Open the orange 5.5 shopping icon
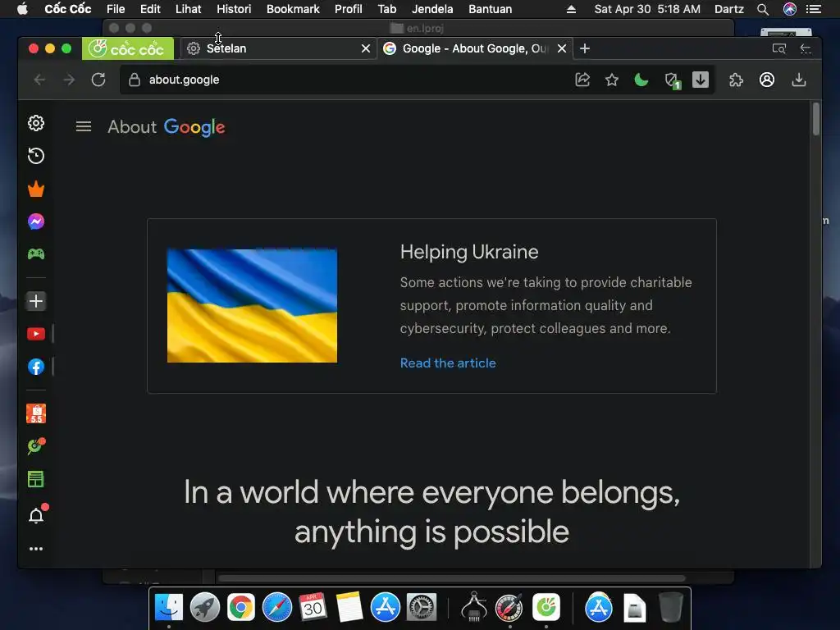This screenshot has width=840, height=630. (x=36, y=413)
